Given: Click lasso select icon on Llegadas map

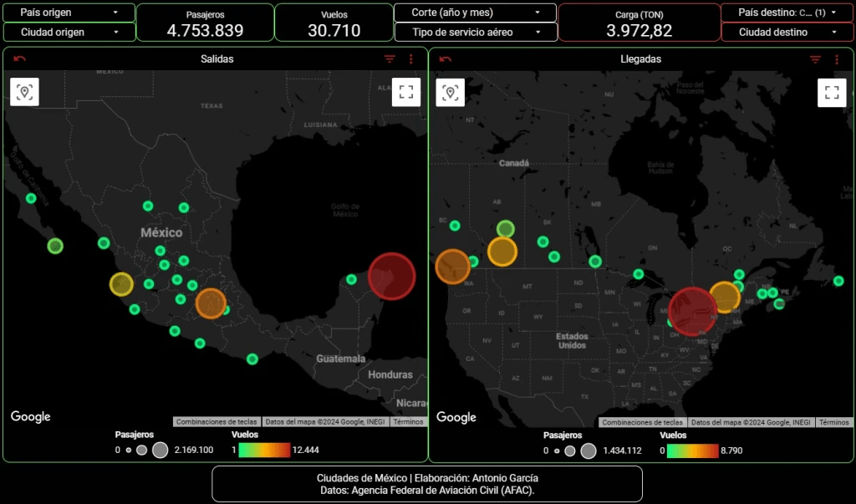Looking at the screenshot, I should 451,92.
